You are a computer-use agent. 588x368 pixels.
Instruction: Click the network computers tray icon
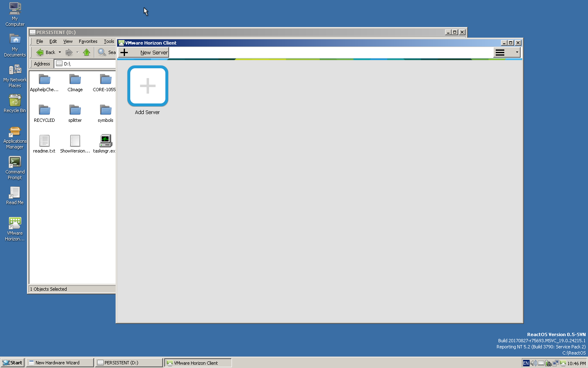(556, 363)
